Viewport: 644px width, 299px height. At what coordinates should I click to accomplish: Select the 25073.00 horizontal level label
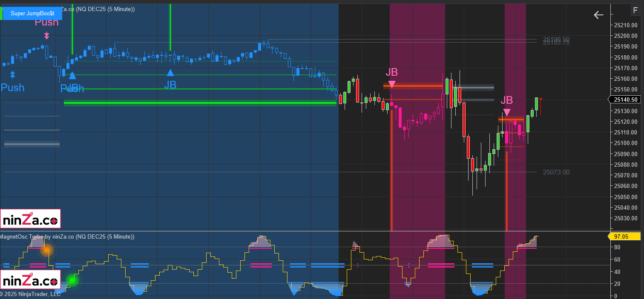pos(556,172)
